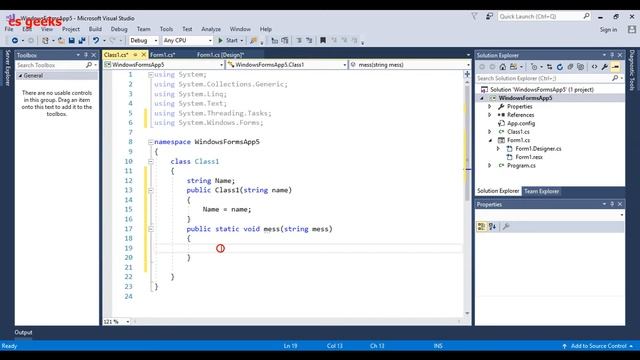Click the Open File folder icon
640x360 pixels.
pyautogui.click(x=61, y=40)
